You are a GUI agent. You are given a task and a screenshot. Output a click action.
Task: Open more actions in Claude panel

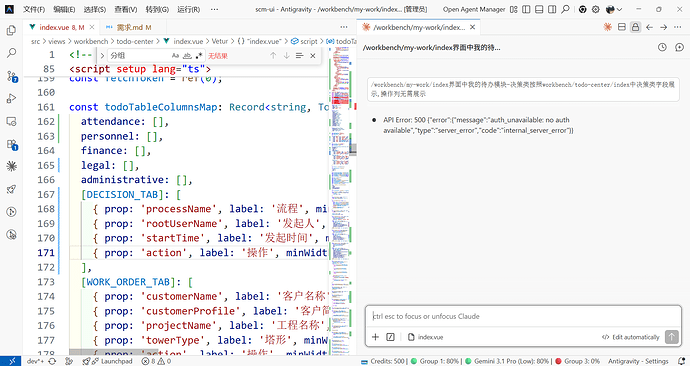(678, 27)
